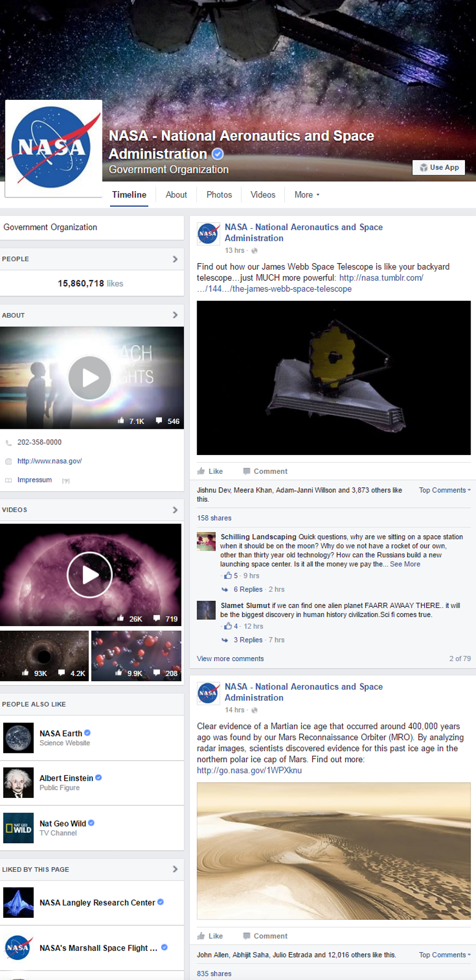
Task: Switch to the About tab
Action: pyautogui.click(x=176, y=195)
